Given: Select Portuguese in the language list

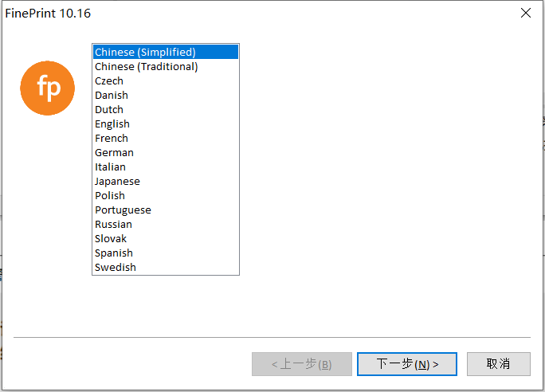Looking at the screenshot, I should (x=166, y=210).
